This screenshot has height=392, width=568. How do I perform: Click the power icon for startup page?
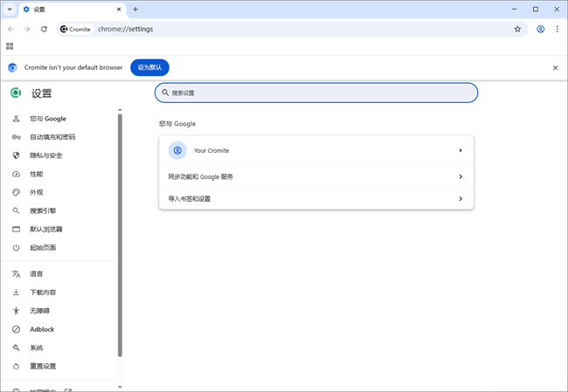coord(16,248)
